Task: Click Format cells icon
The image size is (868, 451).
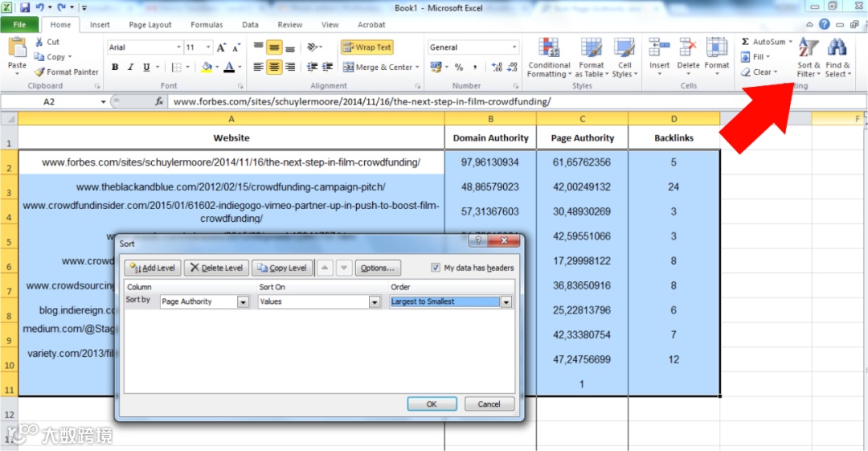Action: coord(717,49)
